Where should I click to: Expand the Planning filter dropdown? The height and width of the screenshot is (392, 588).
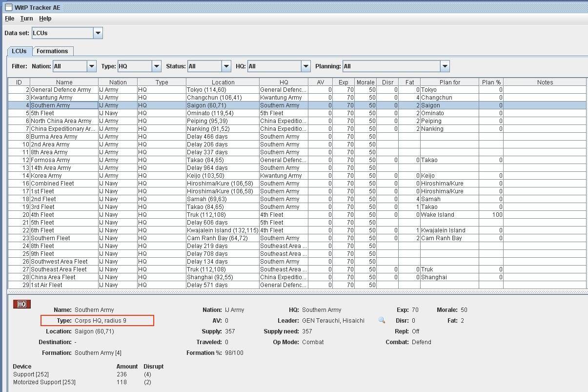[444, 66]
